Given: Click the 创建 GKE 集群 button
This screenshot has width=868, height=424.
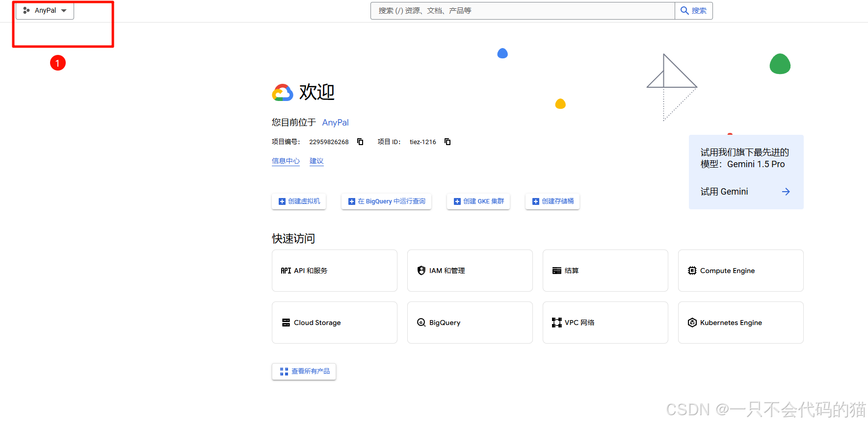Looking at the screenshot, I should pyautogui.click(x=478, y=201).
